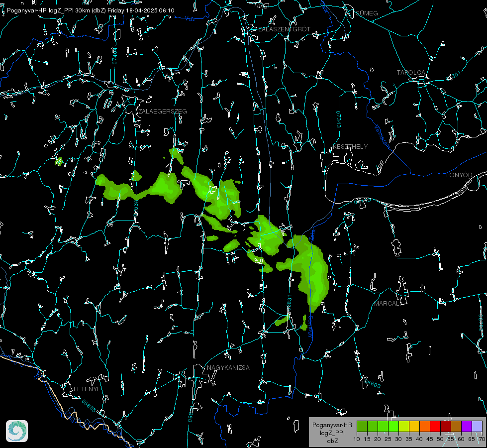487x448 pixels.
Task: Click the 07343 road number label
Action: click(339, 119)
